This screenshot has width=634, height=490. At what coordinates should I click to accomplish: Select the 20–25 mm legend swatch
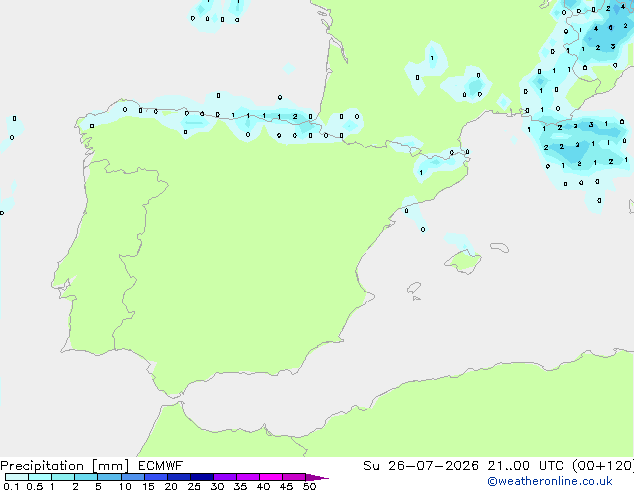click(179, 477)
